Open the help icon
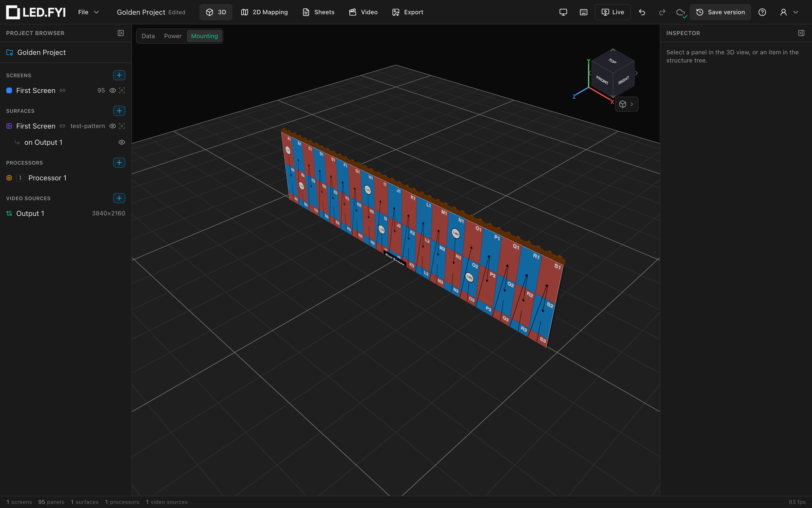 (762, 12)
